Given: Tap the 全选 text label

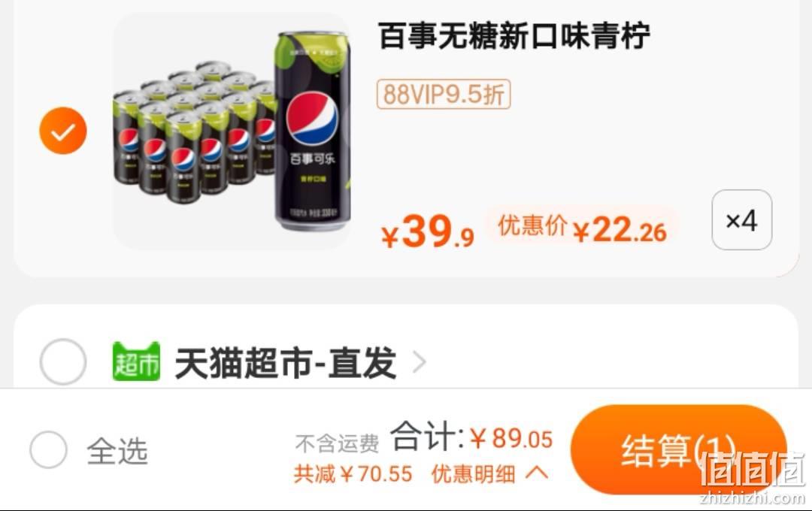Looking at the screenshot, I should pyautogui.click(x=117, y=450).
